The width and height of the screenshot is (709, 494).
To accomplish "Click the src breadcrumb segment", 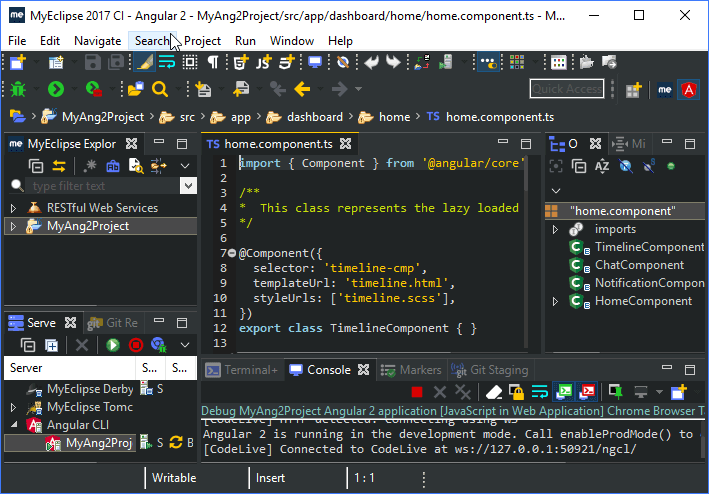I will [187, 117].
